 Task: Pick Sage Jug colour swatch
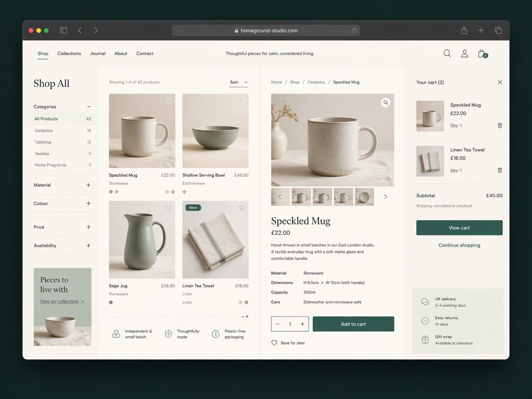[x=111, y=302]
